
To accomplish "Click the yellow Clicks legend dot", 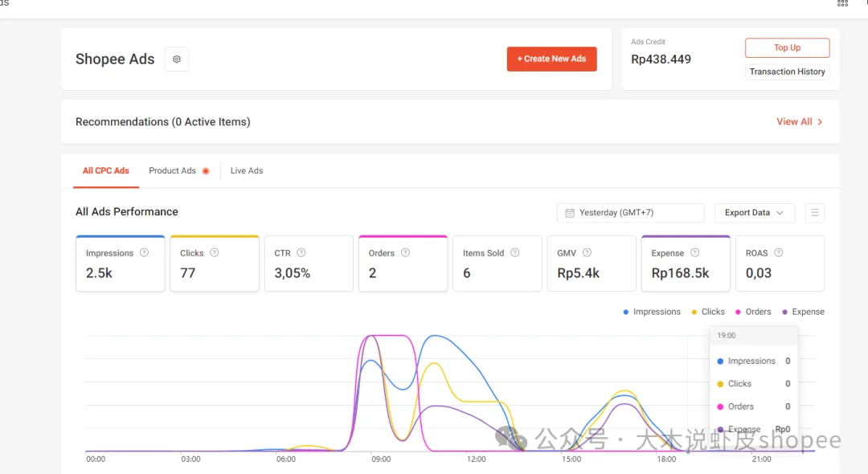I will coord(694,312).
